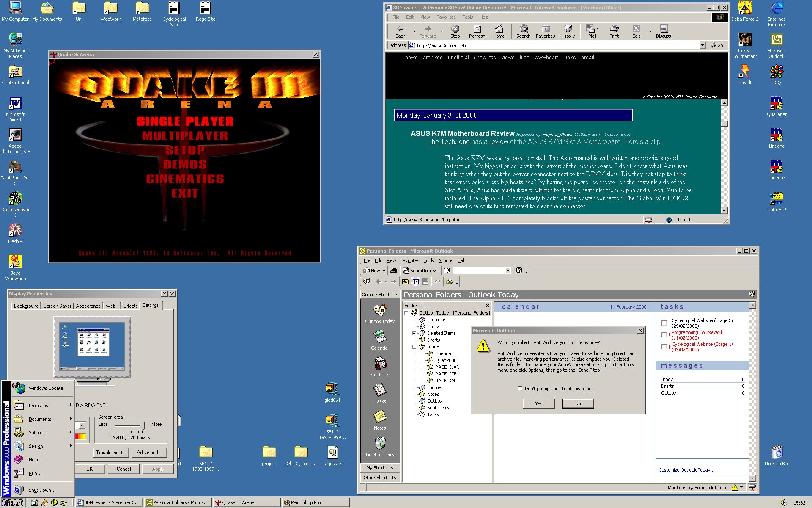
Task: Check off Cyclelogical Website (Stage 2) task
Action: tap(664, 323)
